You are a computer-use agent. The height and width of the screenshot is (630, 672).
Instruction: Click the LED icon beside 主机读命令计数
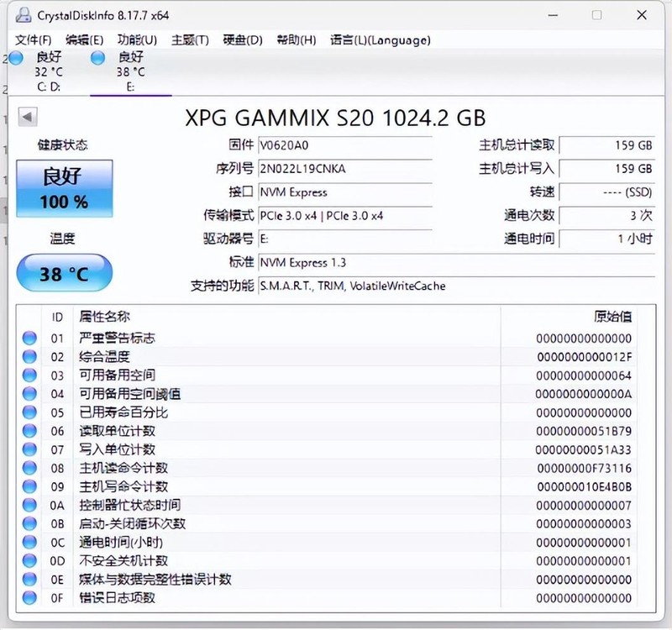point(29,468)
